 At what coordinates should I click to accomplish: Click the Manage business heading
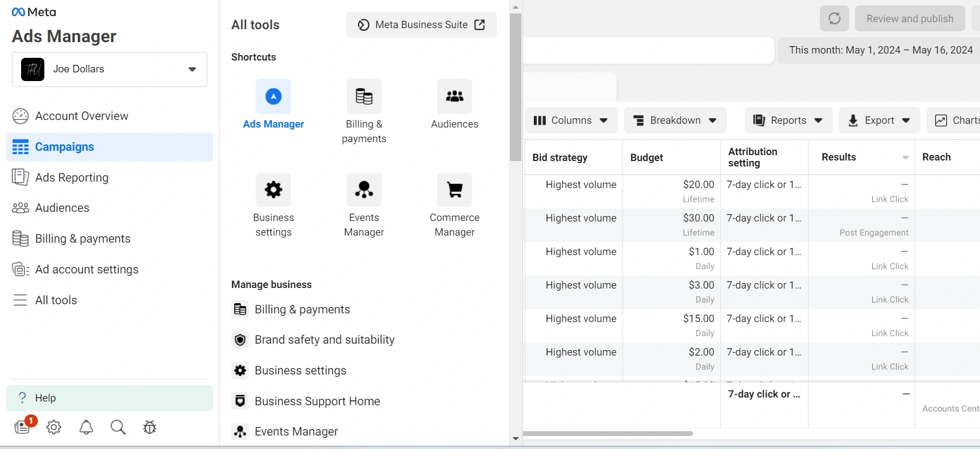[272, 285]
